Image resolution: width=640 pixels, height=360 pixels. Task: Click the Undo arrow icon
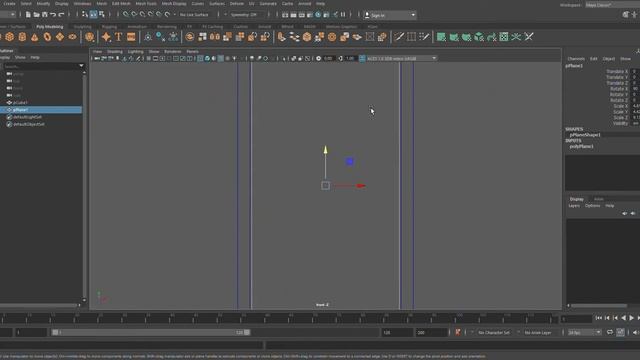point(53,15)
